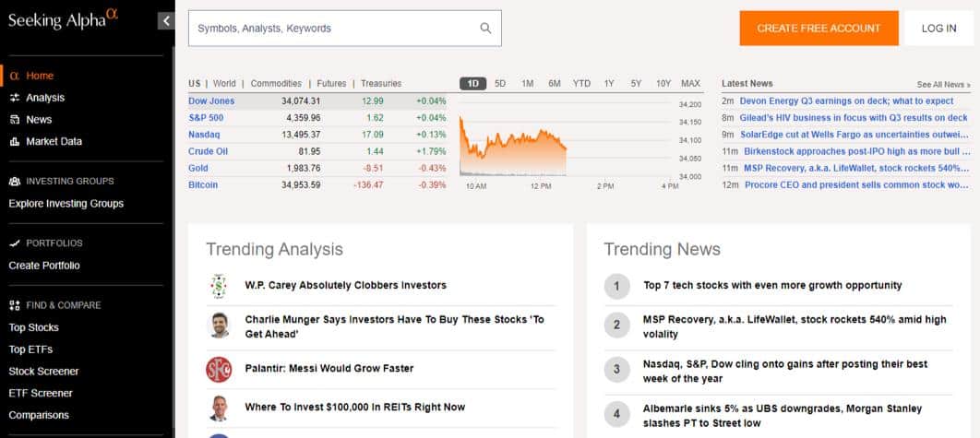Open Devon Energy Q3 earnings news
This screenshot has width=980, height=438.
click(846, 101)
